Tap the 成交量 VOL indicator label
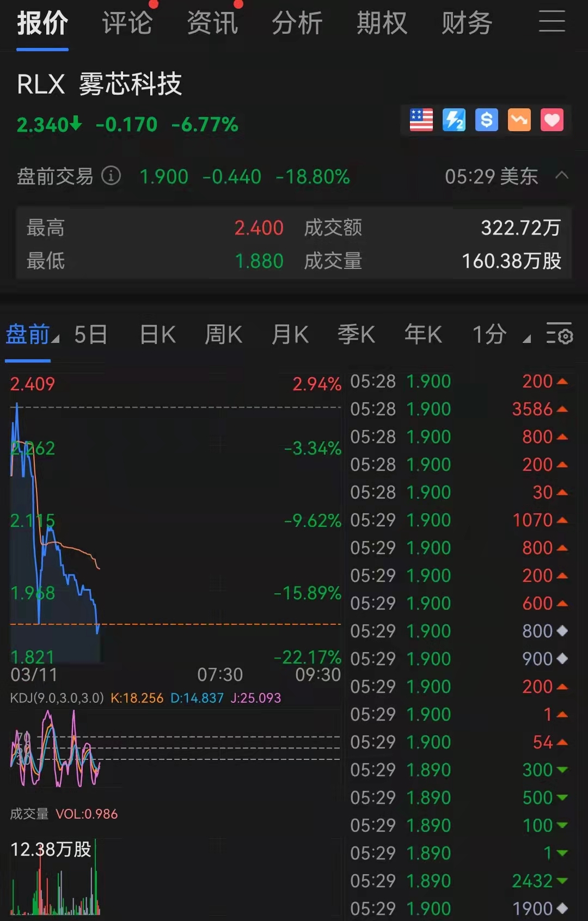This screenshot has height=921, width=588. point(64,814)
